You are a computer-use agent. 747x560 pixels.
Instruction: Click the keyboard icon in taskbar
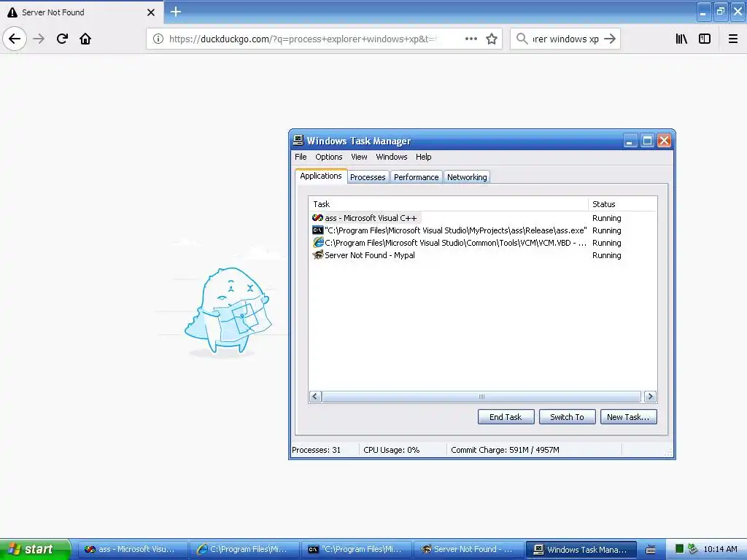click(x=650, y=550)
